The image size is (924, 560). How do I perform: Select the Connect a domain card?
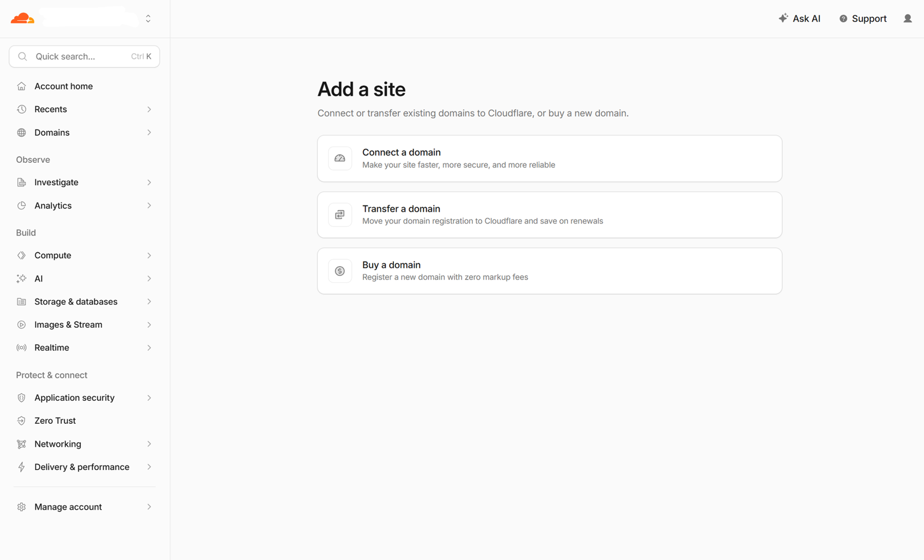click(550, 159)
